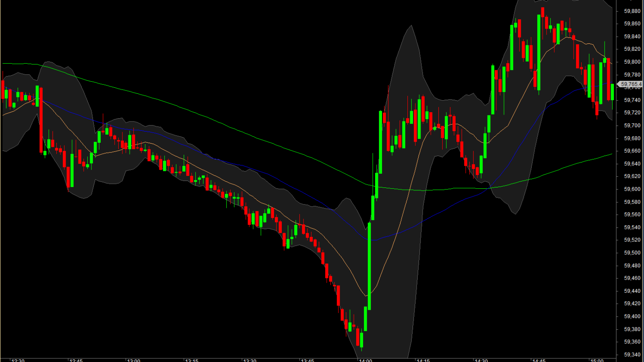Select the 12:45 time axis label

point(76,360)
